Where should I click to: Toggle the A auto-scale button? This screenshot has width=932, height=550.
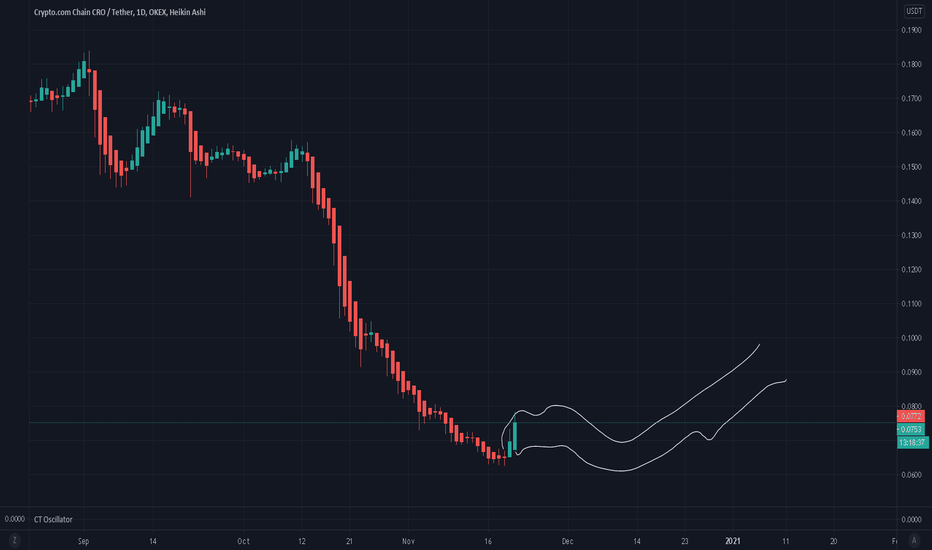point(914,540)
